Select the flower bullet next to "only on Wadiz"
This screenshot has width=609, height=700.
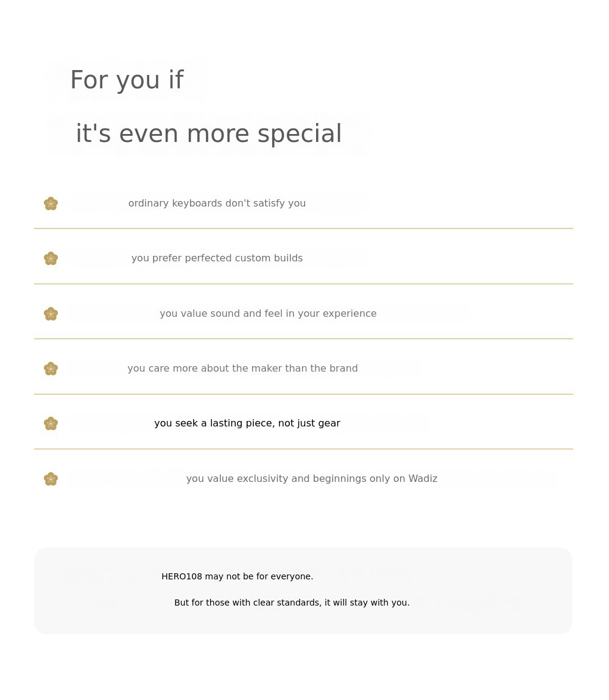pos(51,479)
